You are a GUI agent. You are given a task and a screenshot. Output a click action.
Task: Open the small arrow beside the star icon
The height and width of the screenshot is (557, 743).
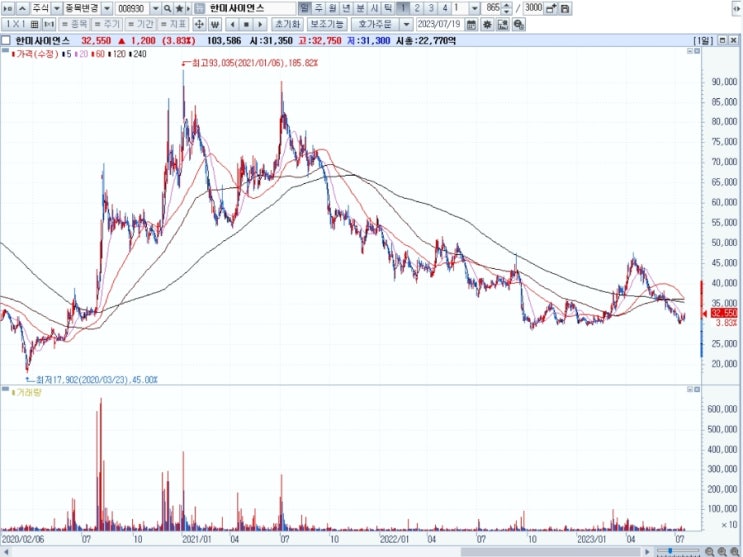pos(188,9)
